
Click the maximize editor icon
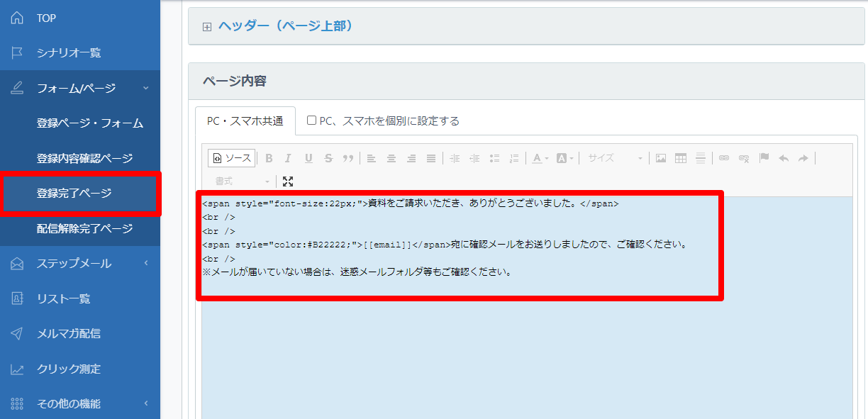288,181
